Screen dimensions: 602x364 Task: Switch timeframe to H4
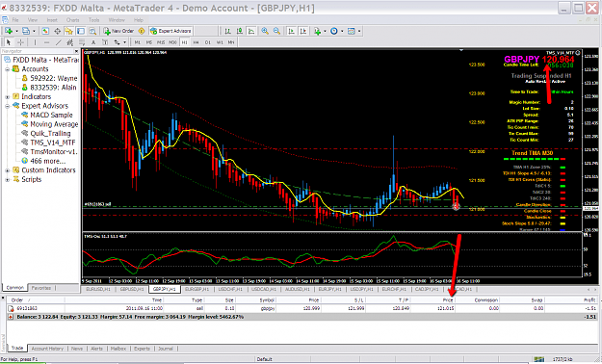196,42
